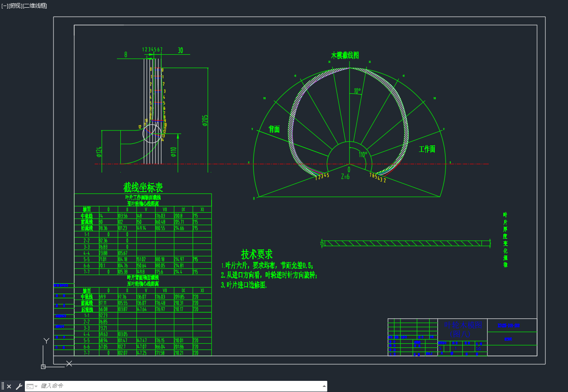Screen dimensions: 568x392
Task: Show recent commands list icon
Action: (32, 386)
